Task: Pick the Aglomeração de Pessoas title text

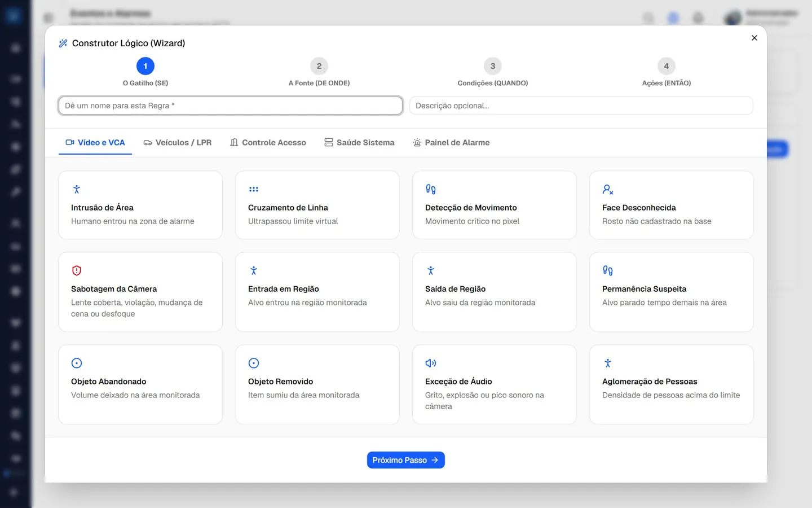Action: tap(650, 382)
